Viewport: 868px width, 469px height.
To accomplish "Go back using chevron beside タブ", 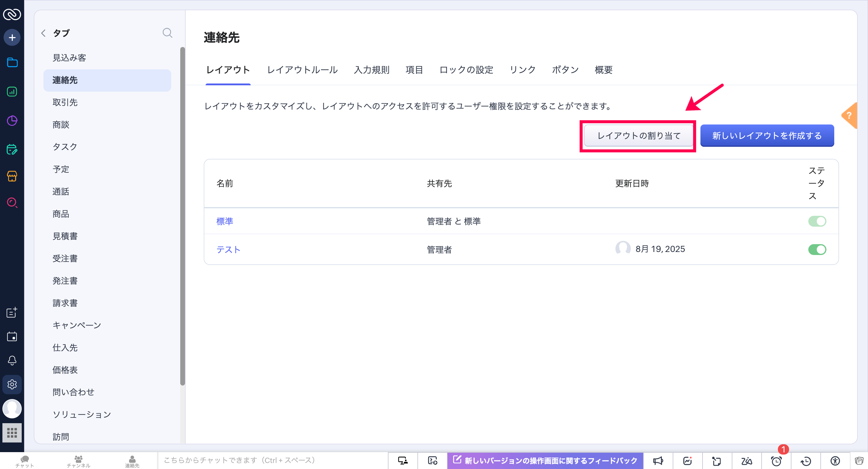I will tap(43, 33).
